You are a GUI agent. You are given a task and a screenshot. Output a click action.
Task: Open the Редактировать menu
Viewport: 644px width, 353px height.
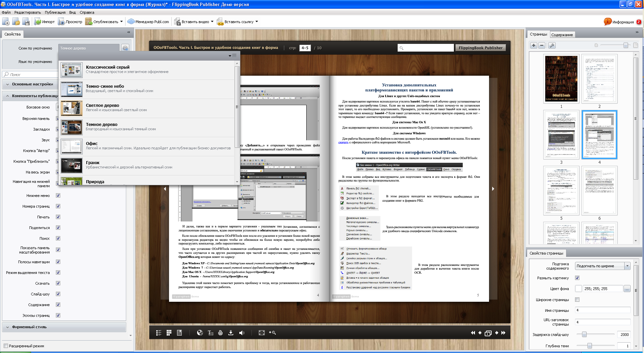(27, 12)
